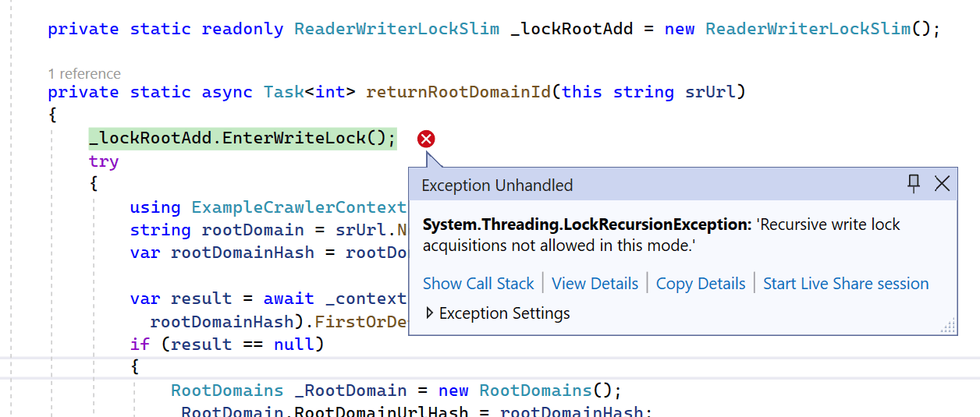The height and width of the screenshot is (417, 980).
Task: Click 'var result = await _context' line
Action: pyautogui.click(x=268, y=299)
